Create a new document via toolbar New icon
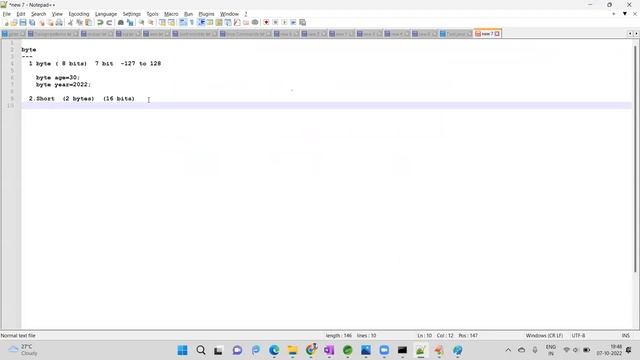 click(5, 22)
